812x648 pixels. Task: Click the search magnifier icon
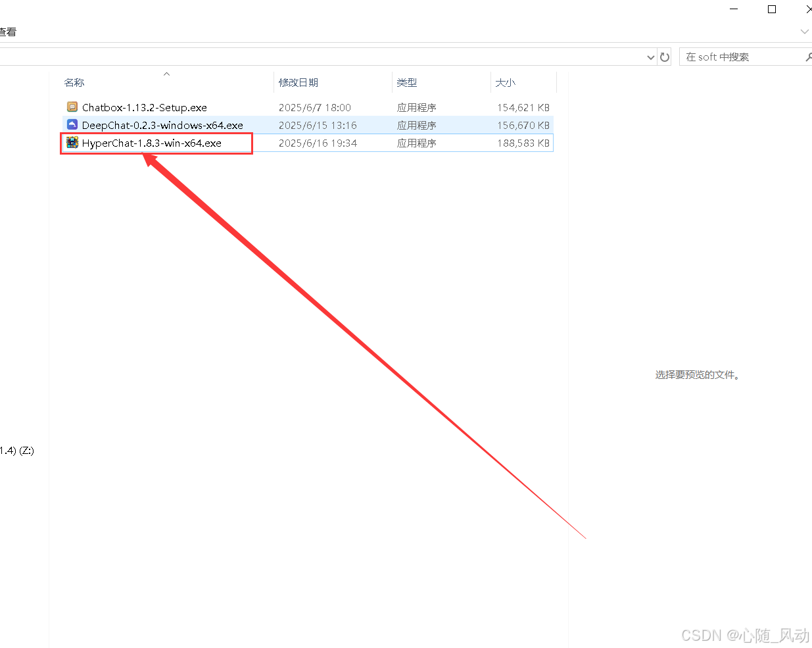(808, 57)
